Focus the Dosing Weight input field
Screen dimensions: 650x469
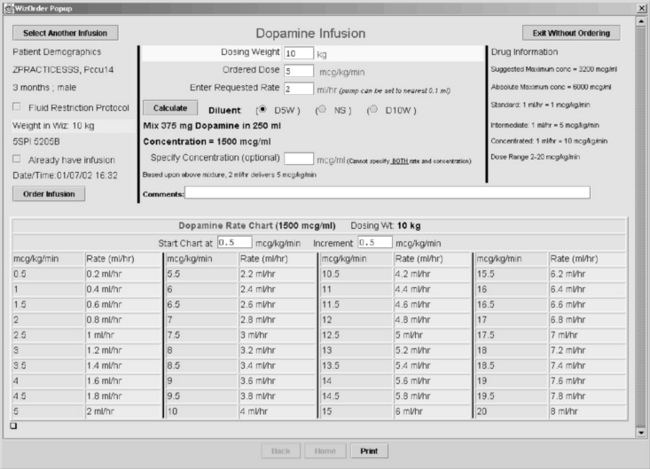[x=298, y=53]
